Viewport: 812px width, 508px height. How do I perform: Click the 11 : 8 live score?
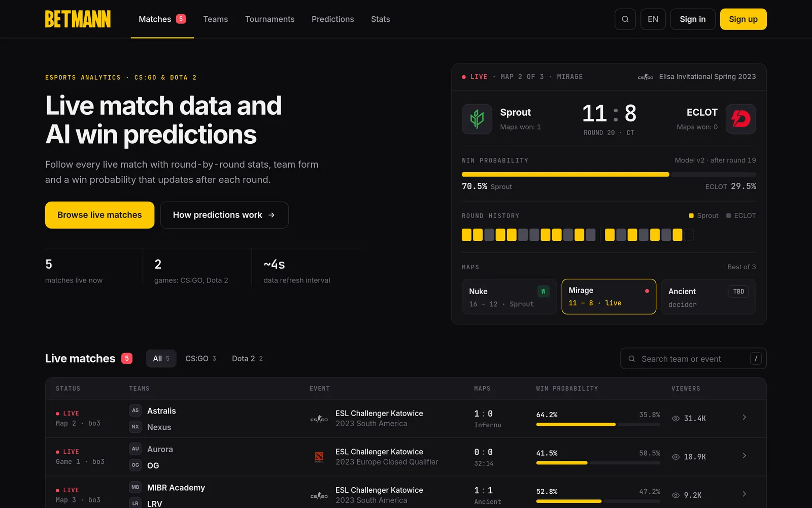click(x=609, y=113)
